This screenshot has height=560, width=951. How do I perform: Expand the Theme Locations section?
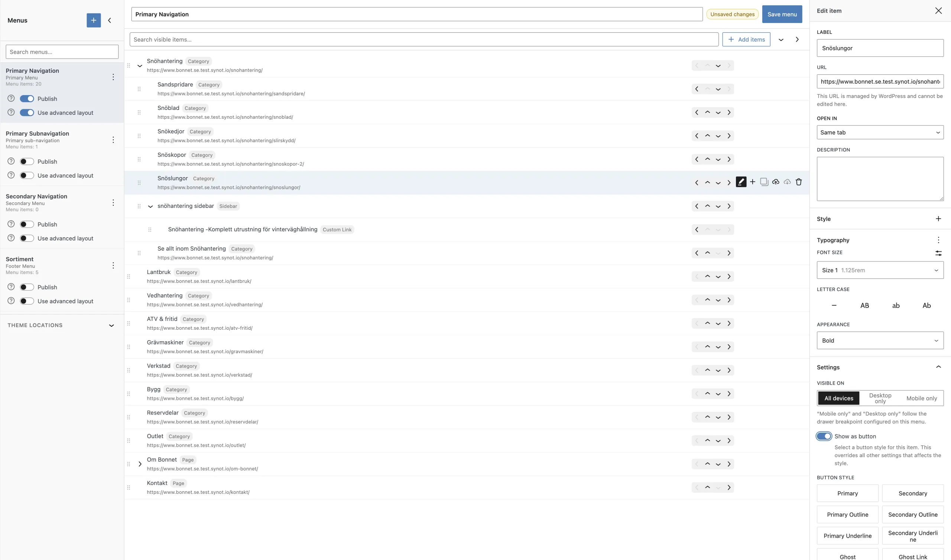[x=111, y=325]
